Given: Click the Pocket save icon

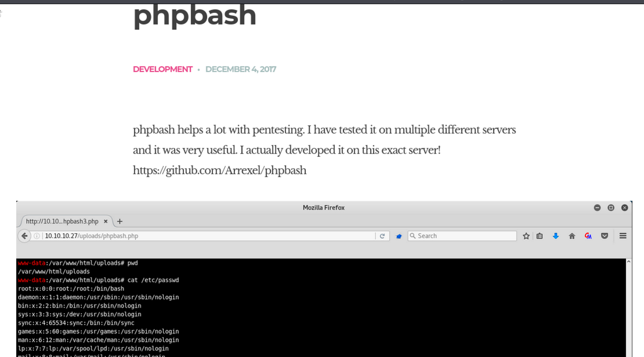Looking at the screenshot, I should point(604,236).
